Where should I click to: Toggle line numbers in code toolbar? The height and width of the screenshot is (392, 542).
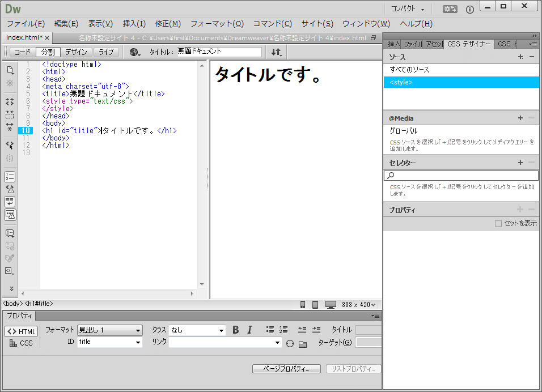tap(10, 176)
